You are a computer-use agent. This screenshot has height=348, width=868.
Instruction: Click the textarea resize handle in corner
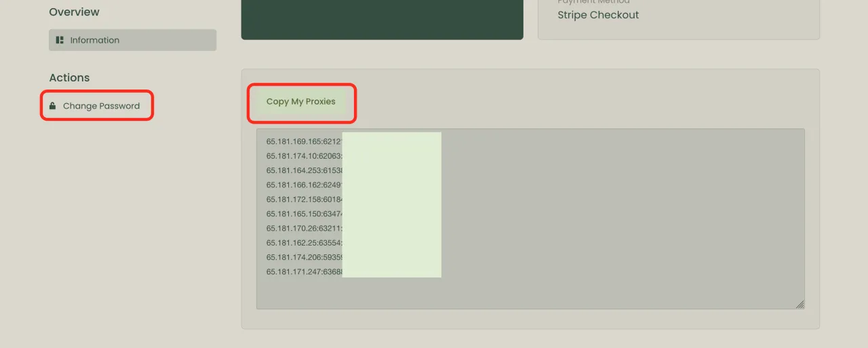pyautogui.click(x=800, y=305)
